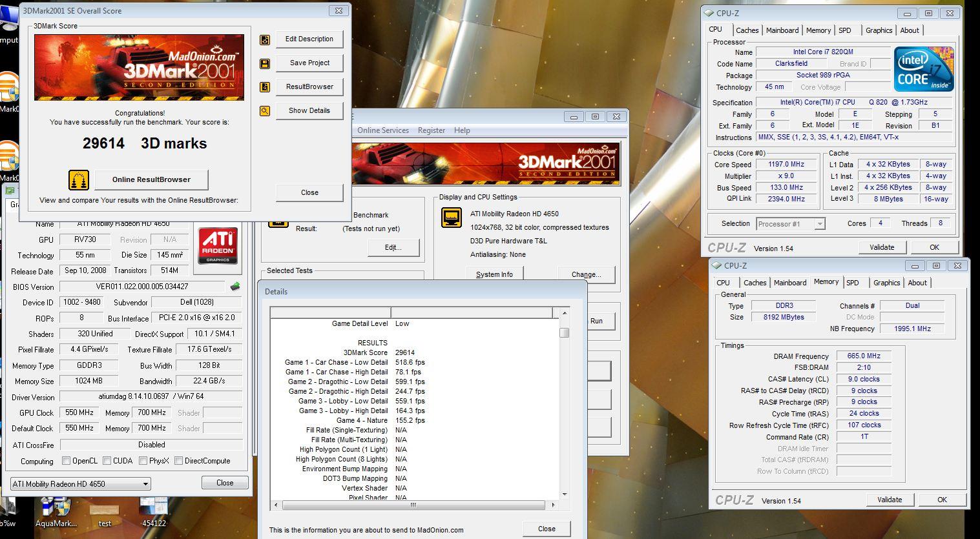Click the Details list vertical scrollbar thumb
980x539 pixels.
coord(564,333)
